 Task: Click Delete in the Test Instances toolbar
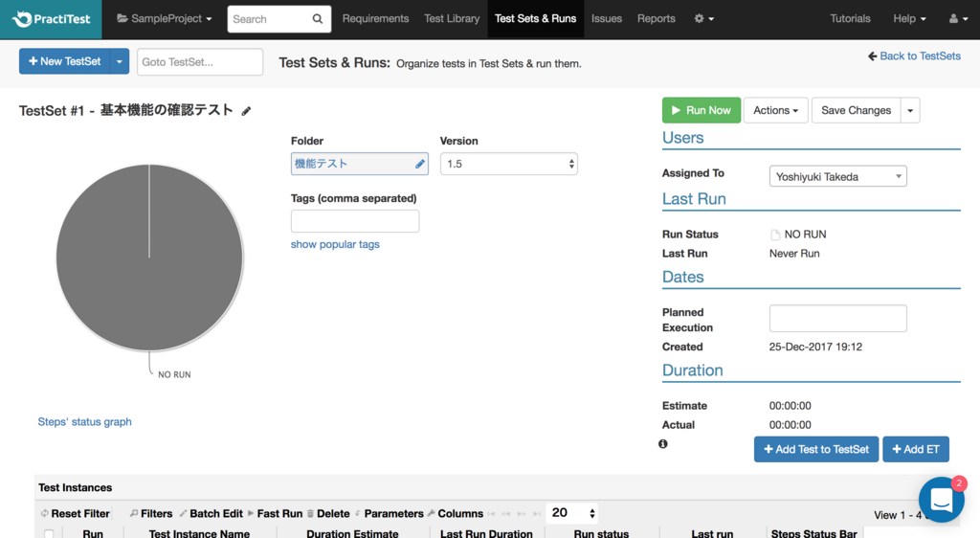pyautogui.click(x=328, y=514)
